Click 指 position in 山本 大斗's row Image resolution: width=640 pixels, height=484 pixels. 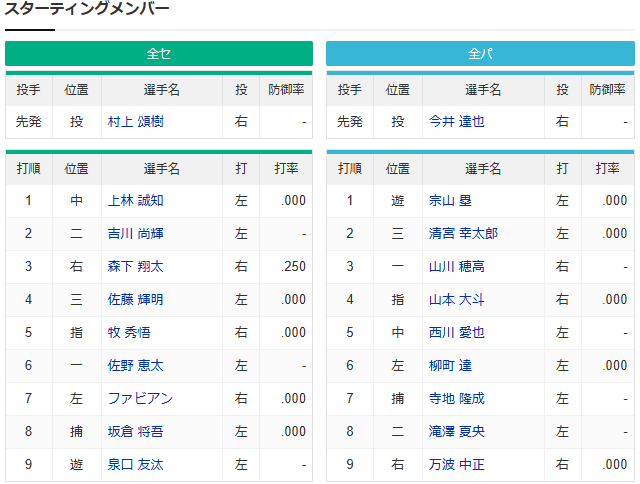(398, 300)
